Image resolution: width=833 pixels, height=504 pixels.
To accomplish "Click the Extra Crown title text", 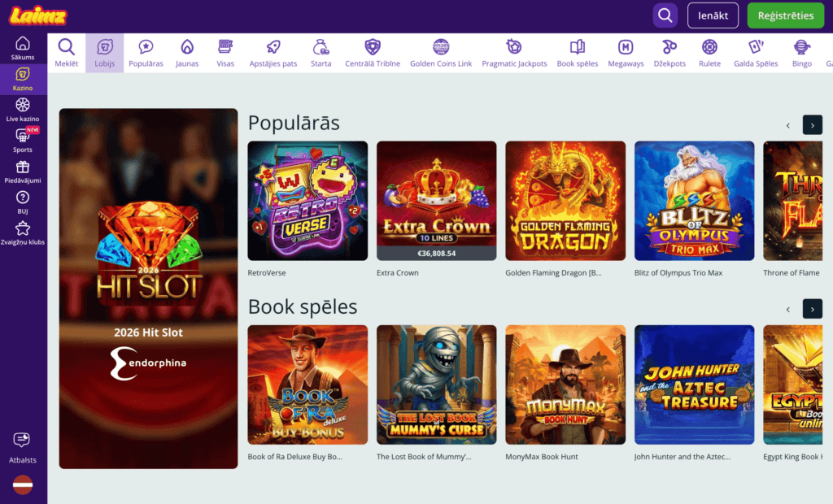I will coord(397,272).
